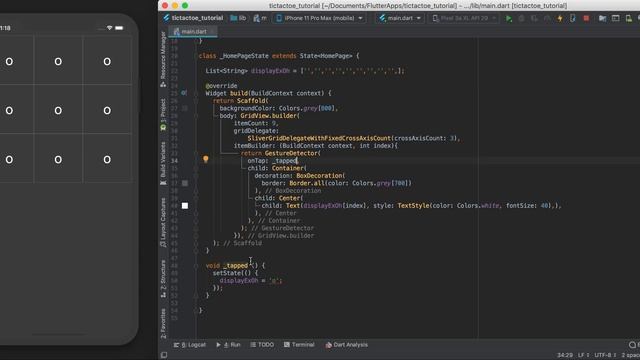Open main.dart run configuration dropdown
Image resolution: width=640 pixels, height=360 pixels.
tap(400, 18)
